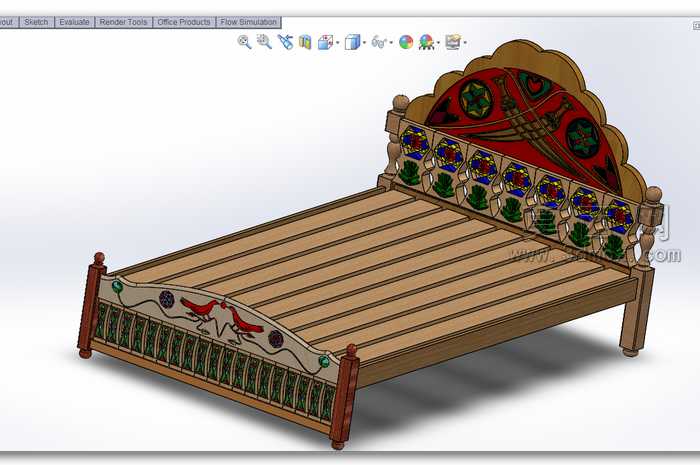The image size is (700, 465).
Task: Click the Zoom to Fit icon
Action: [x=244, y=42]
